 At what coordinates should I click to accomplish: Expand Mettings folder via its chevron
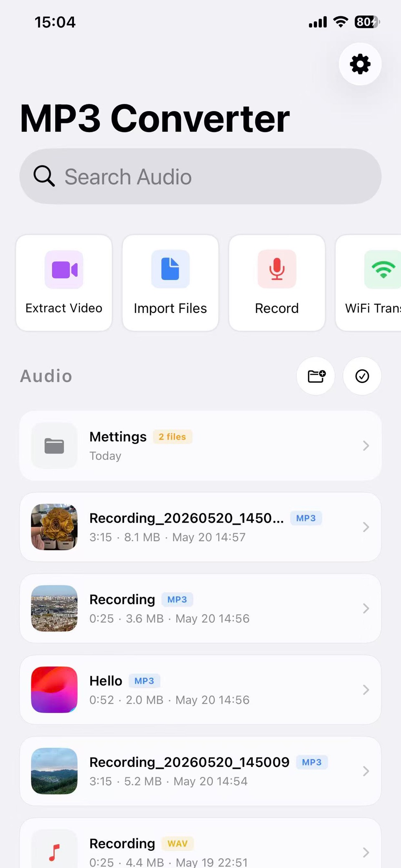tap(366, 446)
